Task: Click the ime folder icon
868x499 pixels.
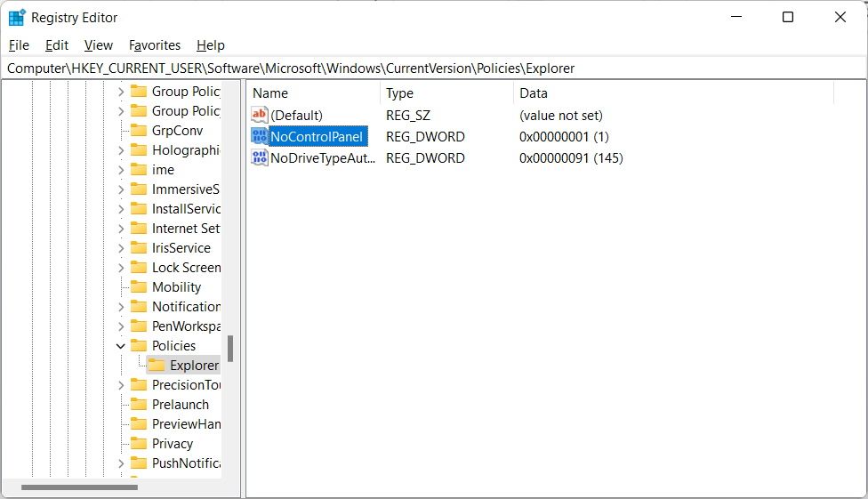Action: pyautogui.click(x=139, y=170)
